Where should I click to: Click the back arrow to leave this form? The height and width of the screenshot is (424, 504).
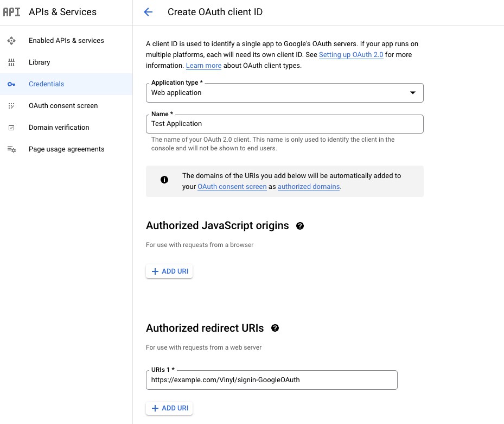pyautogui.click(x=148, y=12)
